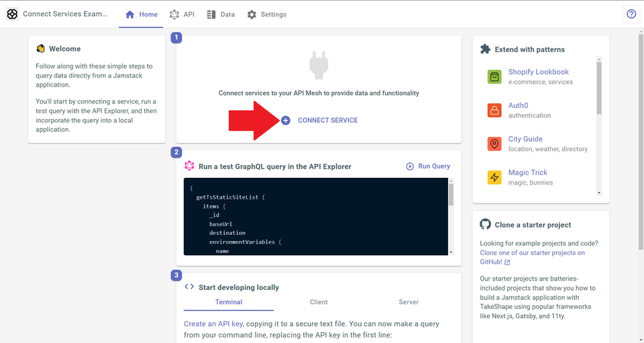The image size is (644, 343).
Task: Click the Home house icon
Action: (129, 14)
